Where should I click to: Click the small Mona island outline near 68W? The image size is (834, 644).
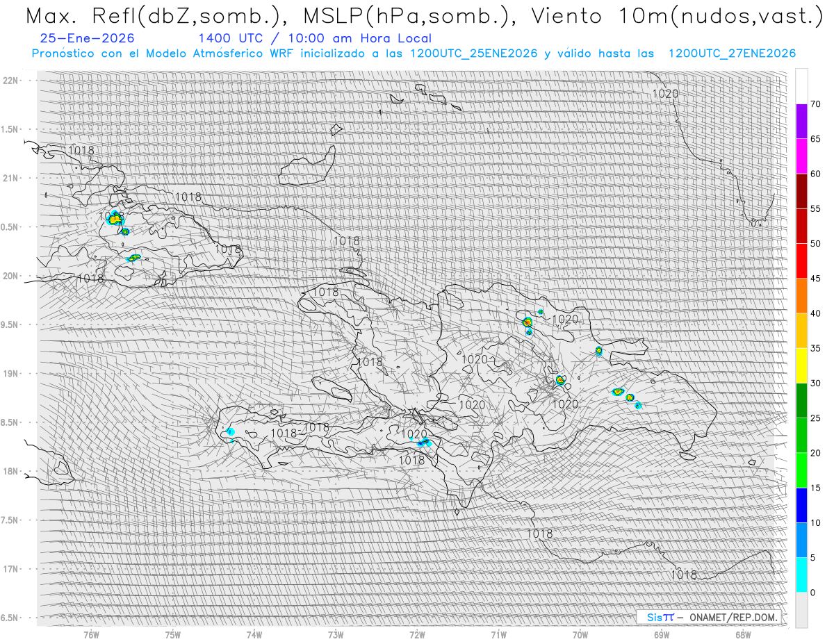752,462
